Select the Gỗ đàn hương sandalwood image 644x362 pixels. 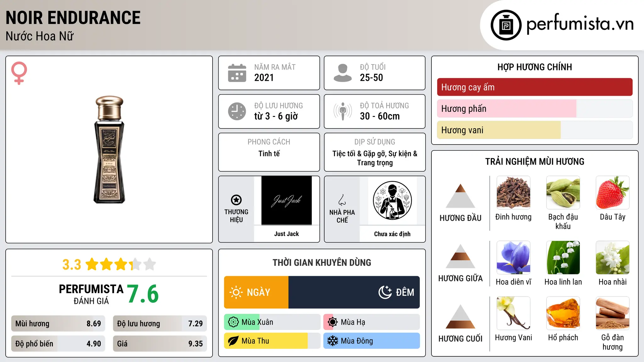(613, 313)
